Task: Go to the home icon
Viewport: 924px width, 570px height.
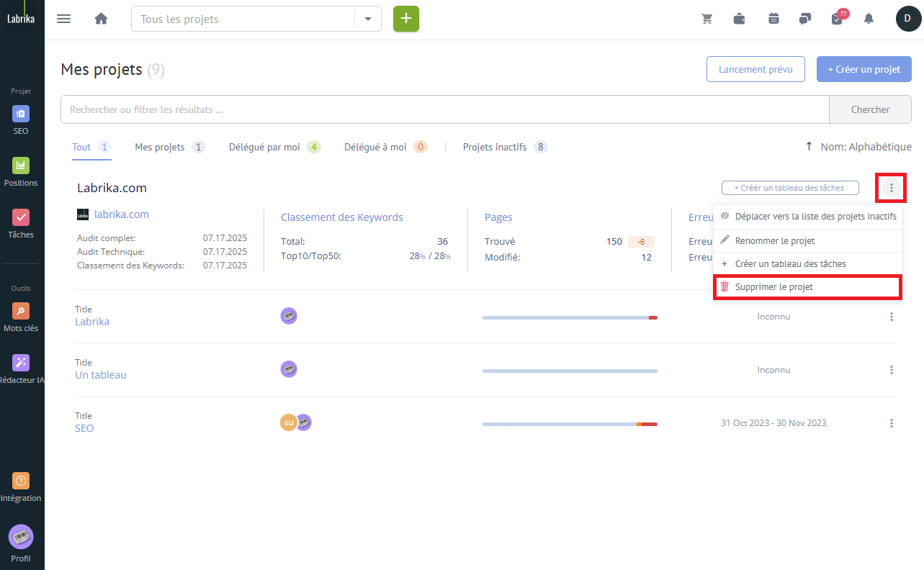Action: [101, 19]
